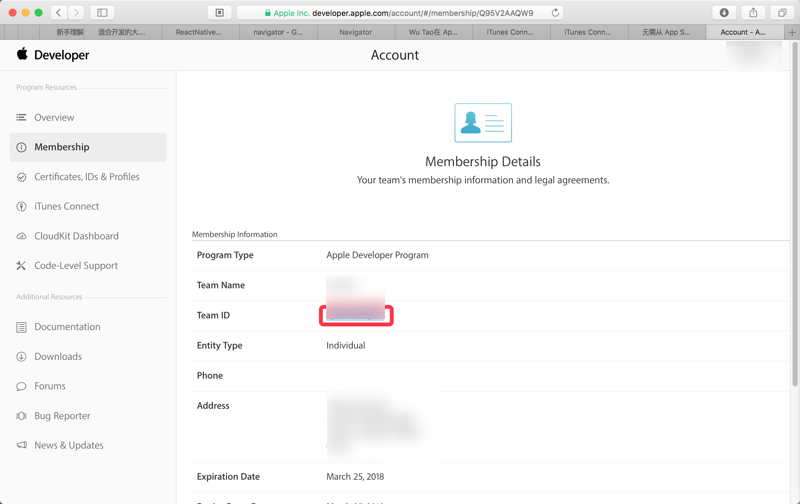Click the vertical page scrollbar
Viewport: 800px width, 504px height.
[x=794, y=214]
